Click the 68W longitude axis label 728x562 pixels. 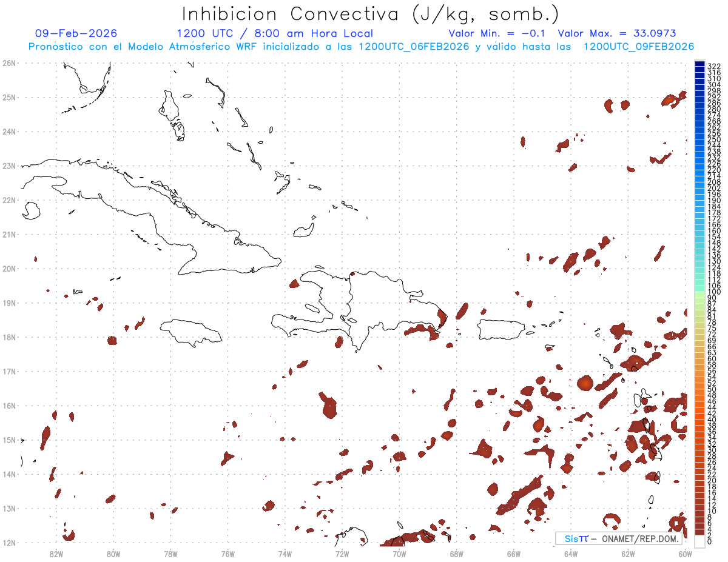457,554
